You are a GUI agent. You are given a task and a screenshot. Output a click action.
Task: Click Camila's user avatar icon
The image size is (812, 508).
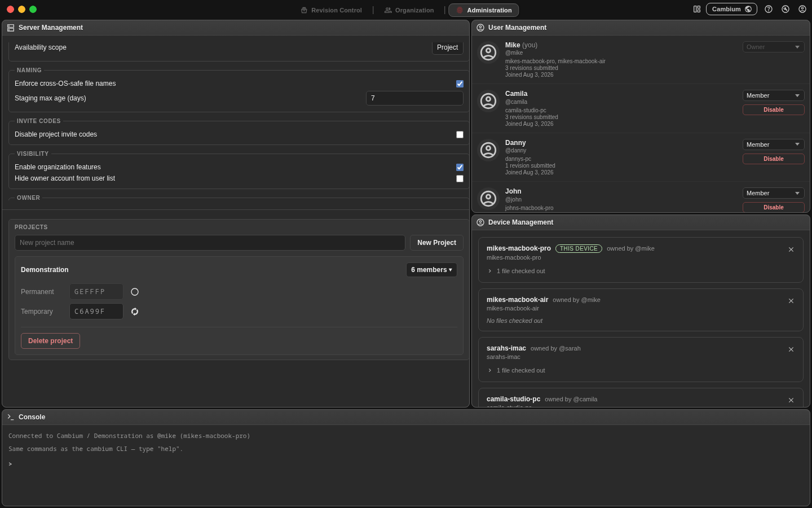[488, 101]
